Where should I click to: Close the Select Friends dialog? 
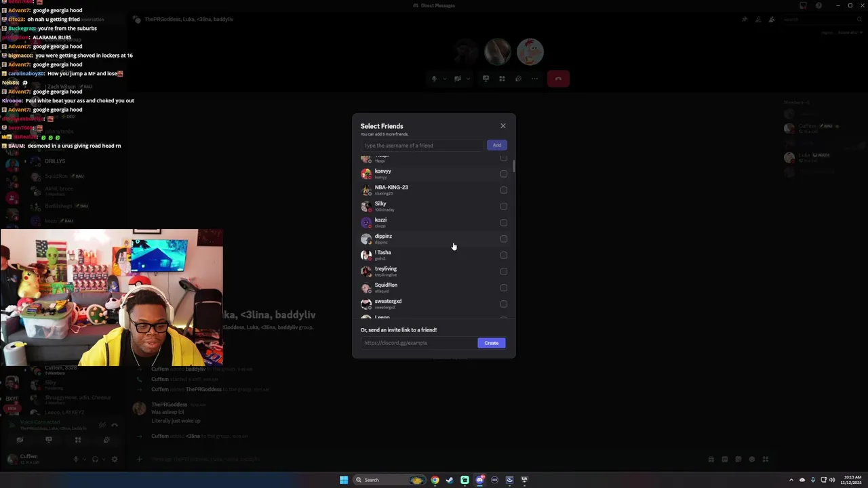(x=503, y=126)
